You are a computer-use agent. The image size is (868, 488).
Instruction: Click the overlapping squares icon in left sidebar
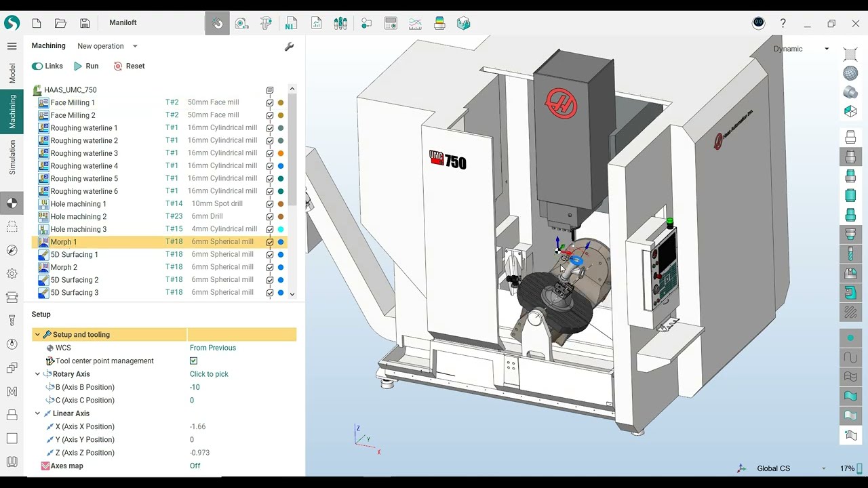[x=12, y=368]
